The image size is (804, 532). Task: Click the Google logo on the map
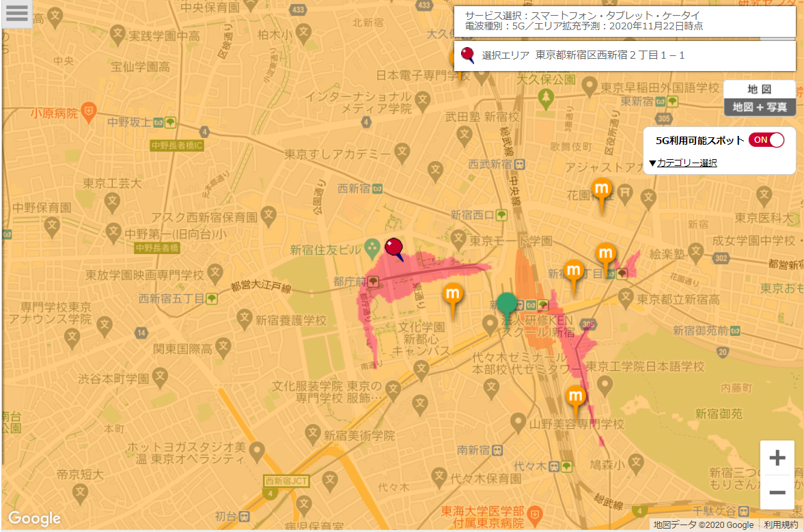[34, 518]
